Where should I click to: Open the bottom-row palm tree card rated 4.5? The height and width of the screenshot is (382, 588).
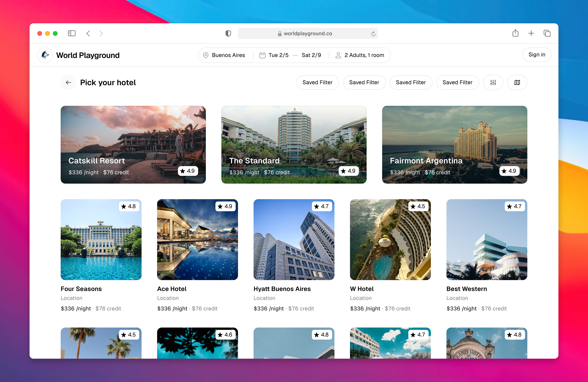[101, 343]
